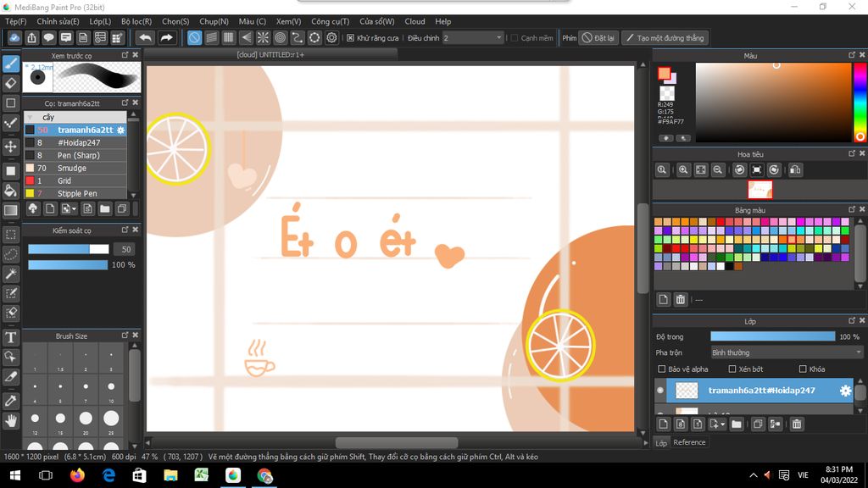Screen dimensions: 868x488
Task: Add new layer folder
Action: click(737, 424)
